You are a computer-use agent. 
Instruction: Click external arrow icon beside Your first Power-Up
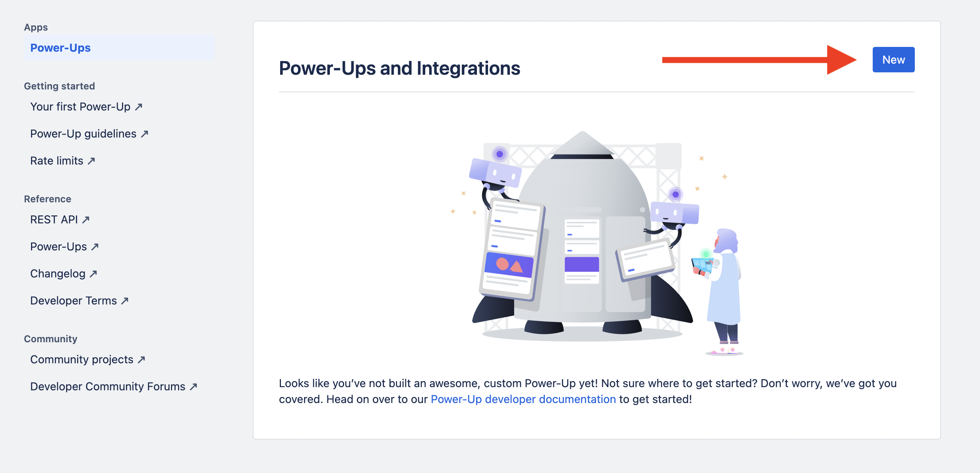coord(138,107)
